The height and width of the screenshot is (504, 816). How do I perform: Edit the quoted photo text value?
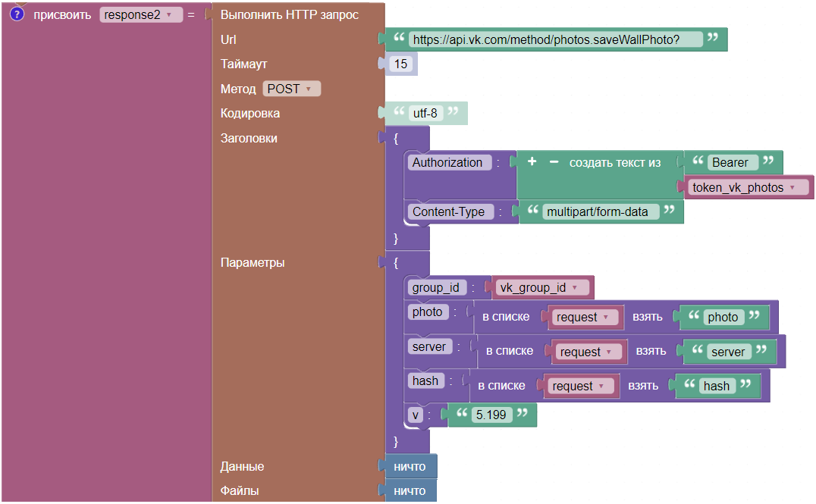(723, 318)
